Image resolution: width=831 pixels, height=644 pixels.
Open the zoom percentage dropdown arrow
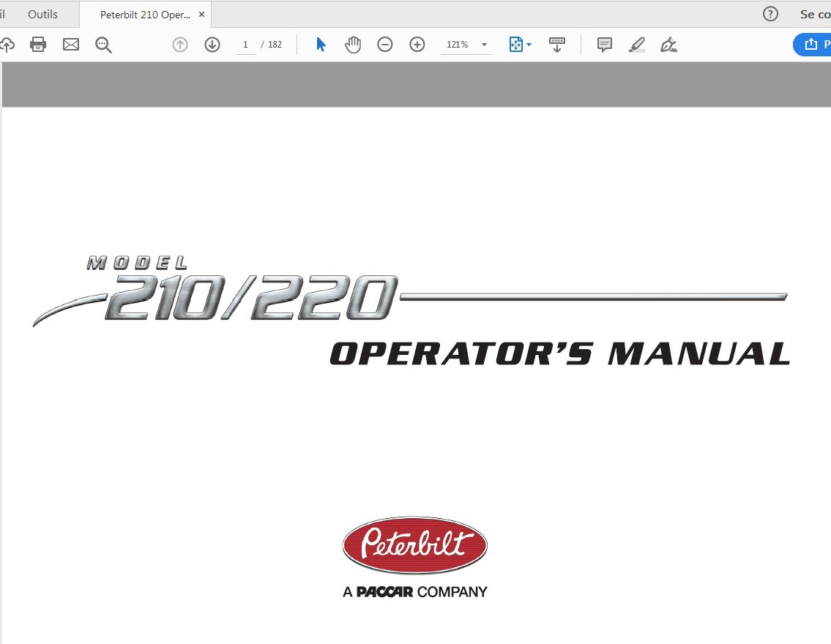point(485,45)
